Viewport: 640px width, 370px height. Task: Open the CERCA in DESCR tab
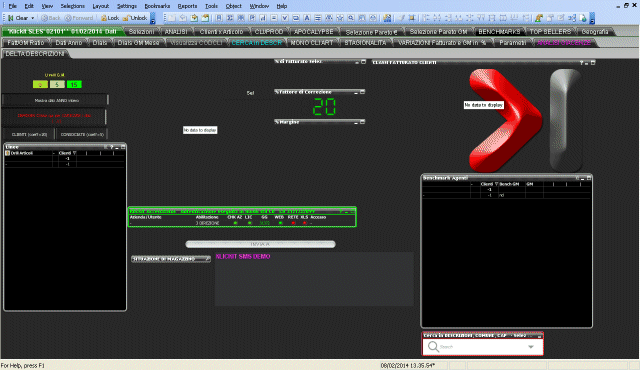pyautogui.click(x=257, y=42)
